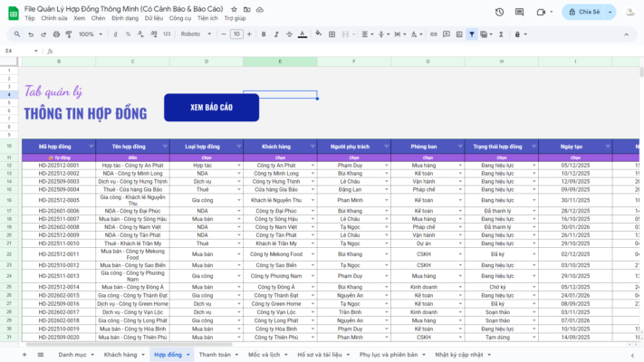This screenshot has height=362, width=644.
Task: Open the Roboto font dropdown
Action: (196, 34)
